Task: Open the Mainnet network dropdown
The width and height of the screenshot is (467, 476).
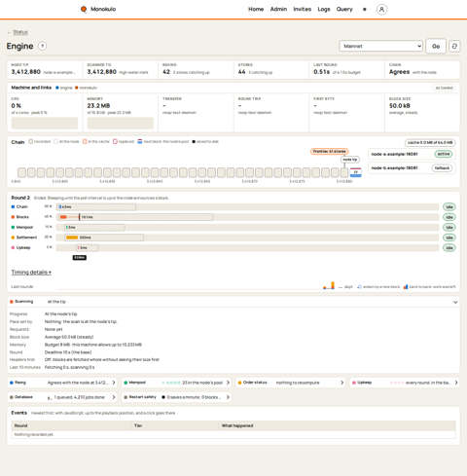Action: (x=380, y=46)
